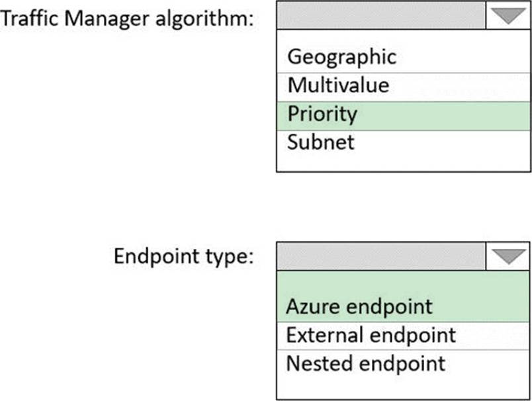
Task: Pick the highlighted Priority option
Action: [x=322, y=114]
